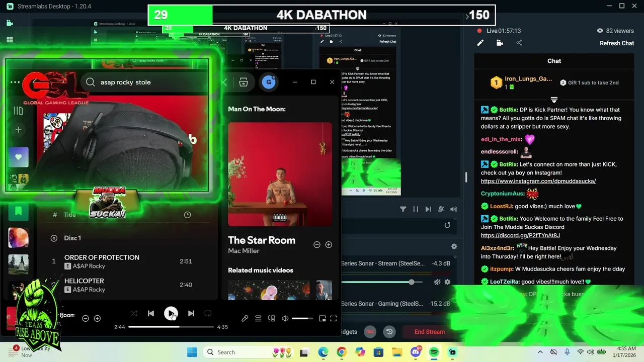Adjust the Spotify volume slider

302,318
